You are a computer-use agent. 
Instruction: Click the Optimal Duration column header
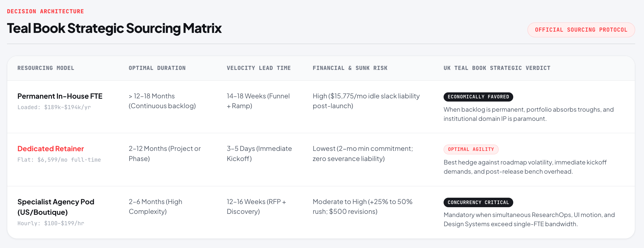(x=157, y=68)
